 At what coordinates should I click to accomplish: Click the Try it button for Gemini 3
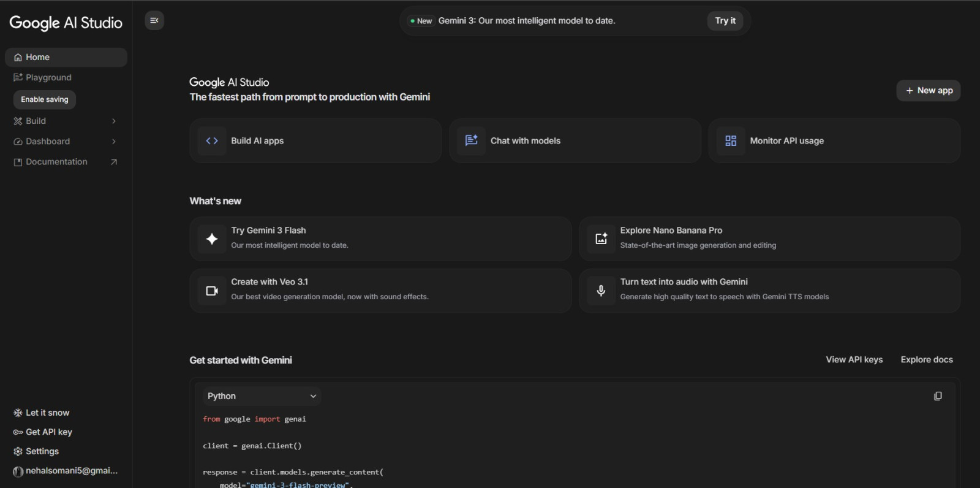(725, 20)
